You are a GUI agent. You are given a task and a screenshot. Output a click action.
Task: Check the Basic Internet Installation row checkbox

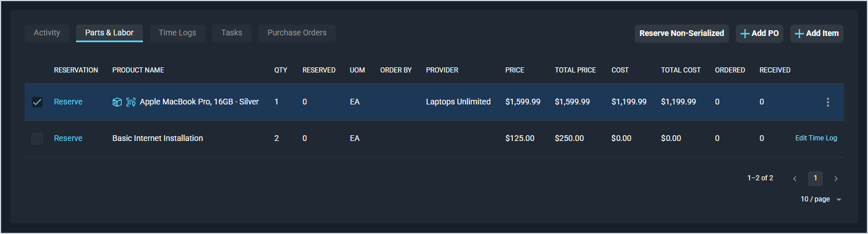[x=37, y=139]
